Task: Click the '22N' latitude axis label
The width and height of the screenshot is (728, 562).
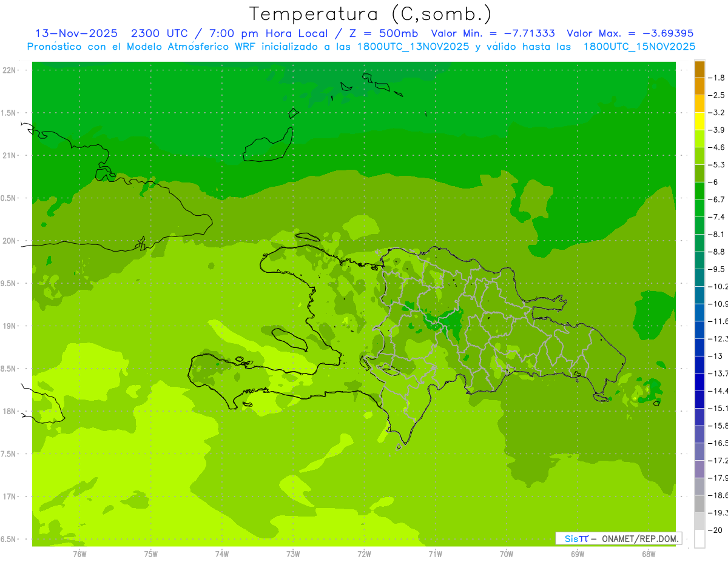Action: tap(10, 70)
